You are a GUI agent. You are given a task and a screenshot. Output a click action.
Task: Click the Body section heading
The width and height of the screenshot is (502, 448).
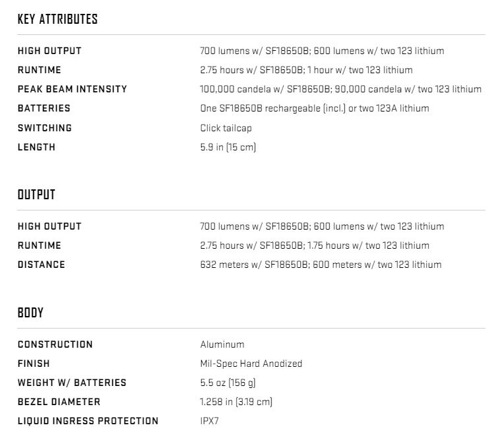tap(30, 313)
